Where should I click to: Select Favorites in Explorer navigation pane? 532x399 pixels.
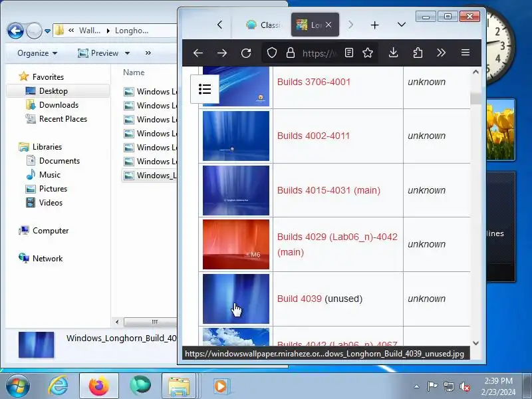coord(48,77)
